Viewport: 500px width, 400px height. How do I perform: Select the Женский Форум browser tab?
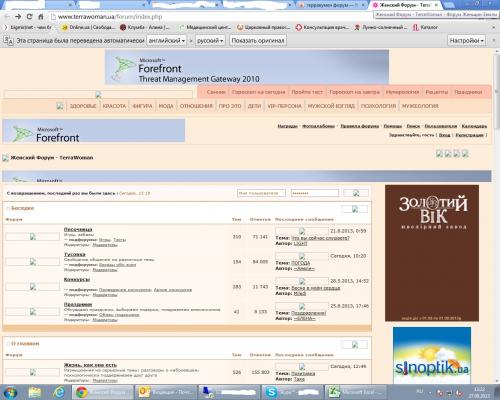tap(404, 5)
